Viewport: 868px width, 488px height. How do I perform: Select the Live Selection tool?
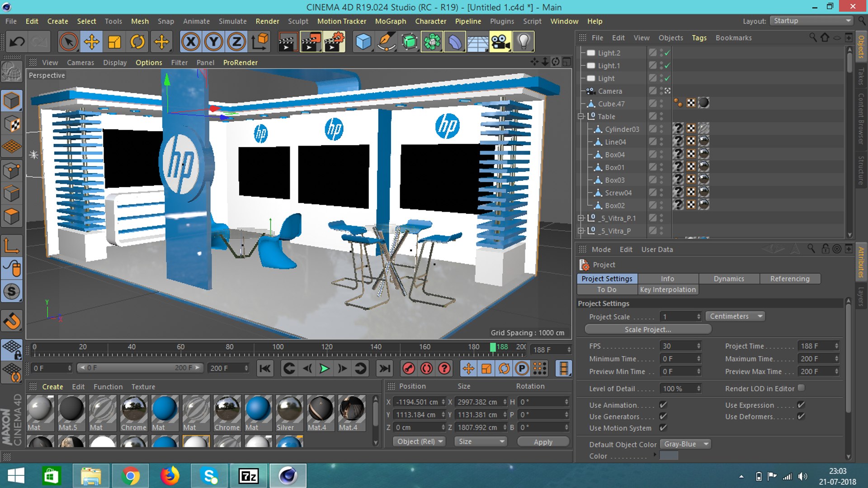[x=69, y=42]
